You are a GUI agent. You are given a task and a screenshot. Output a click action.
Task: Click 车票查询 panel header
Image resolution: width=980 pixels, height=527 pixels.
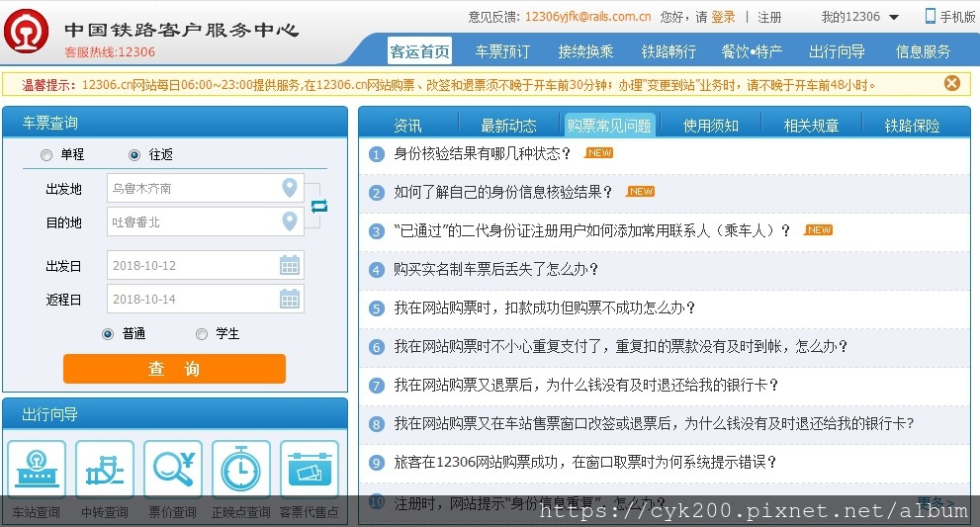point(175,123)
